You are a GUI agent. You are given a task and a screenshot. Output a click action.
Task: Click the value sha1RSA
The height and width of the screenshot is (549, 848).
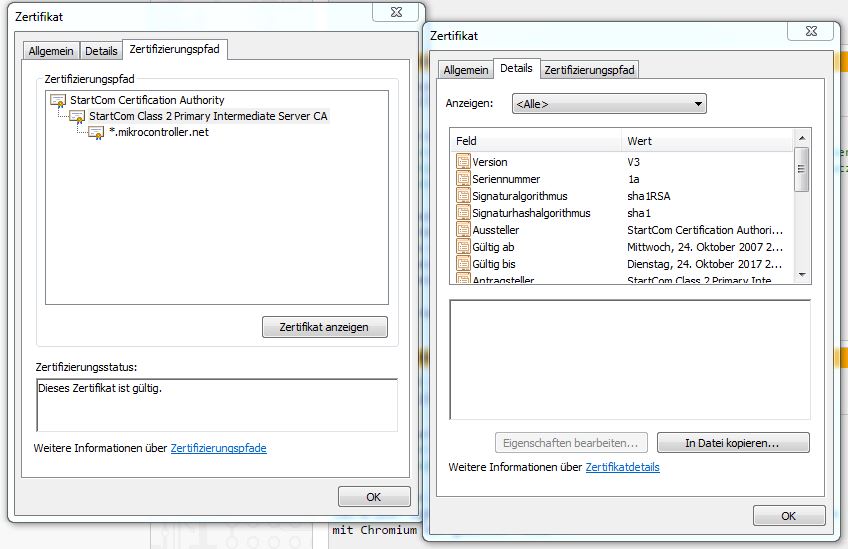coord(649,196)
